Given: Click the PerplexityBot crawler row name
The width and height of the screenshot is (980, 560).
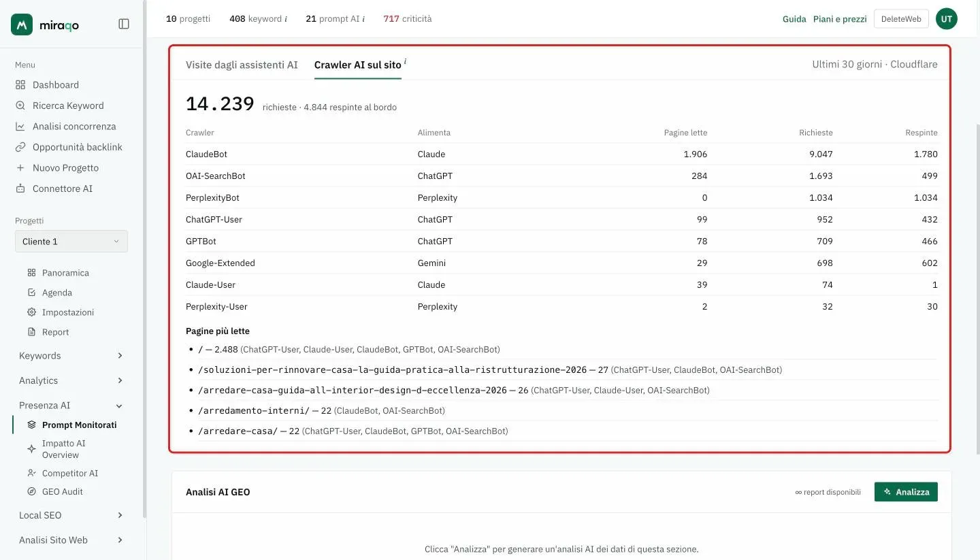Looking at the screenshot, I should tap(212, 198).
